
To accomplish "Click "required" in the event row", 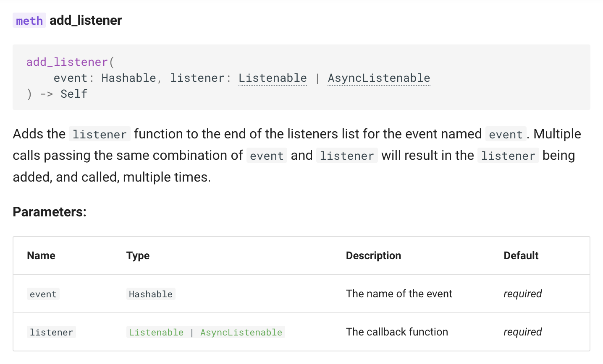I will tap(522, 294).
